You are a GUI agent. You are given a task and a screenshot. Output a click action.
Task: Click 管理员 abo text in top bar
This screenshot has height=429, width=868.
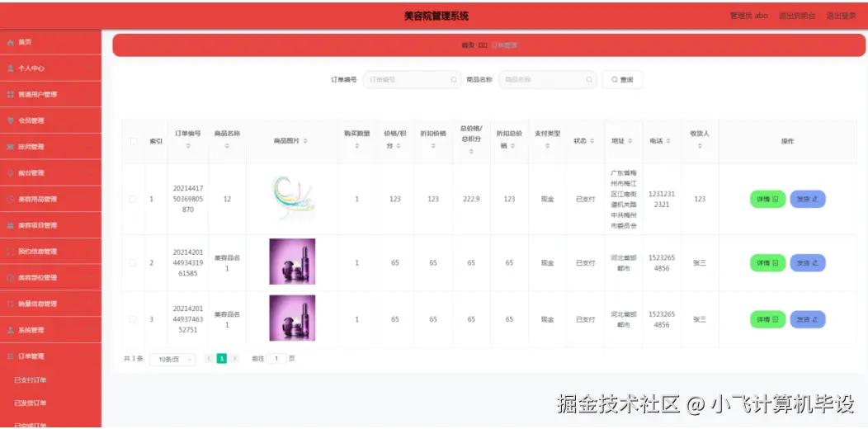point(748,16)
